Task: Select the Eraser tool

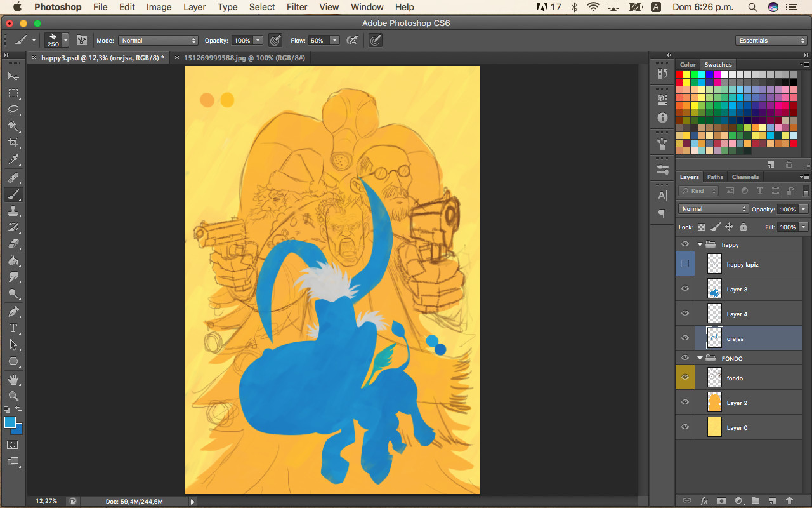Action: click(x=13, y=244)
